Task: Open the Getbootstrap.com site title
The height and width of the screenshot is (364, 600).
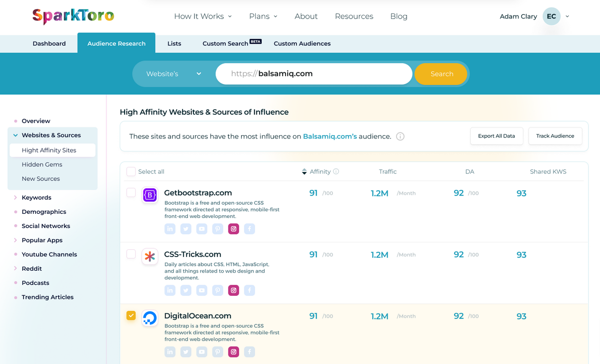Action: pos(198,193)
